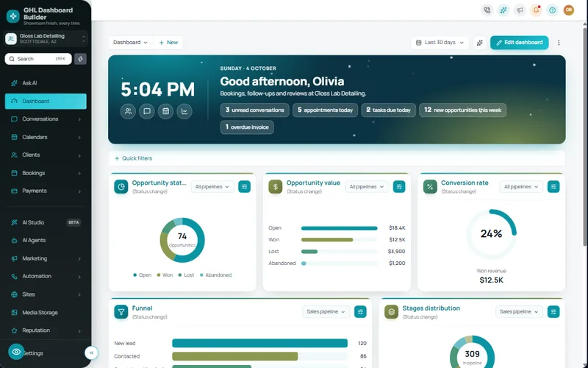Click the AI sparkle icon in top header

[x=503, y=10]
